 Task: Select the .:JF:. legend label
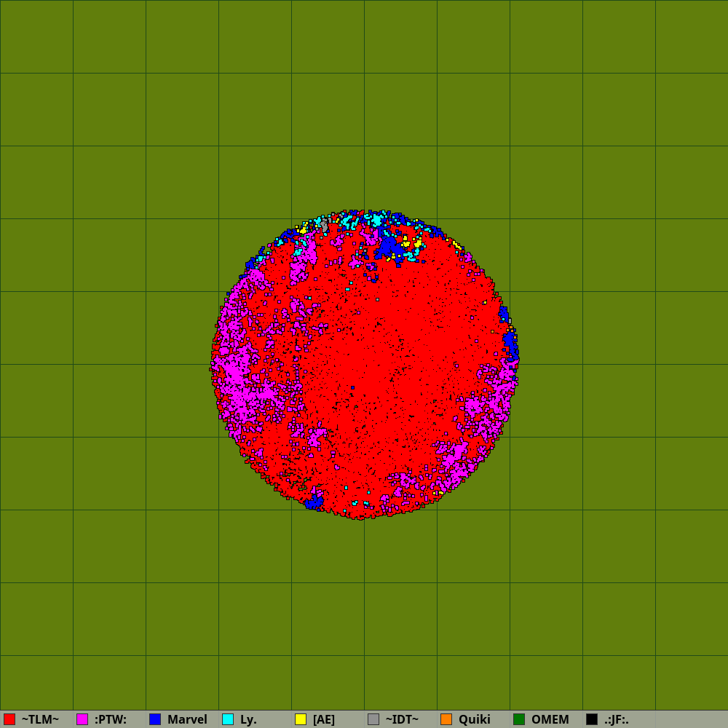pos(617,719)
